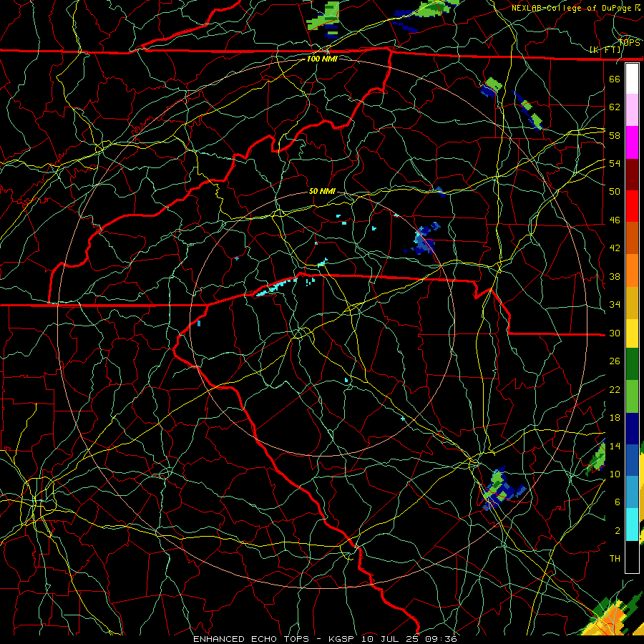Pick the dark red swatch below 54

coord(632,175)
